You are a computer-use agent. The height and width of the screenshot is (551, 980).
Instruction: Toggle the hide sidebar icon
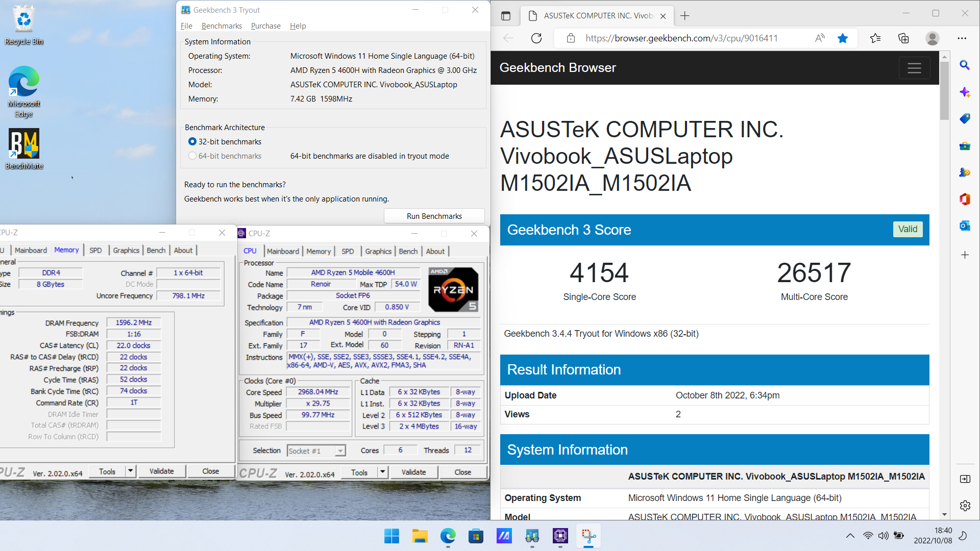pos(965,479)
